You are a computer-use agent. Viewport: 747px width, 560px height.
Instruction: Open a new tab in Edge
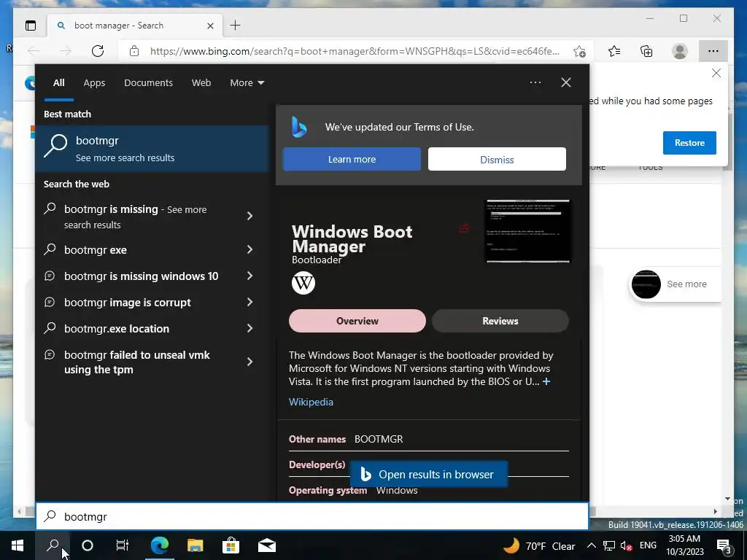click(x=236, y=26)
